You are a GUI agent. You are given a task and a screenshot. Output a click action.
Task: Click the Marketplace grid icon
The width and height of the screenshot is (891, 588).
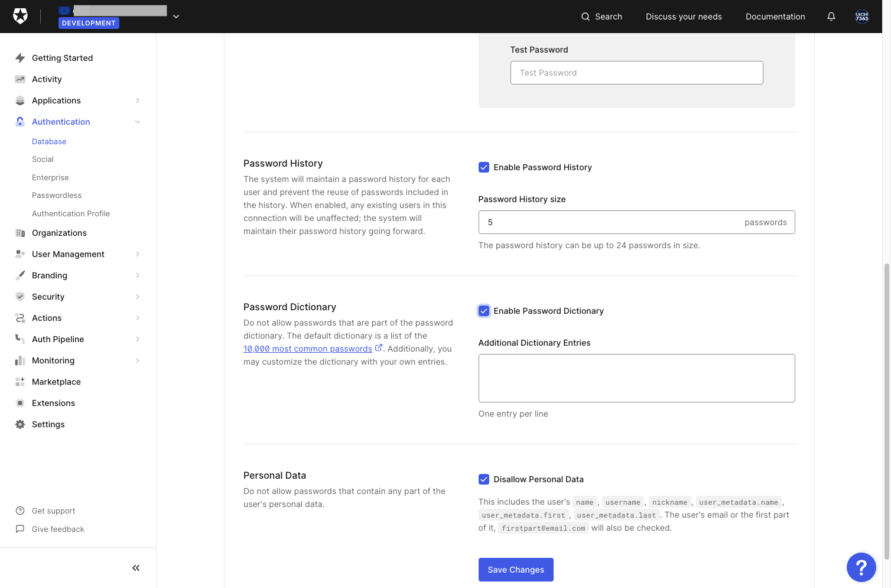coord(20,382)
